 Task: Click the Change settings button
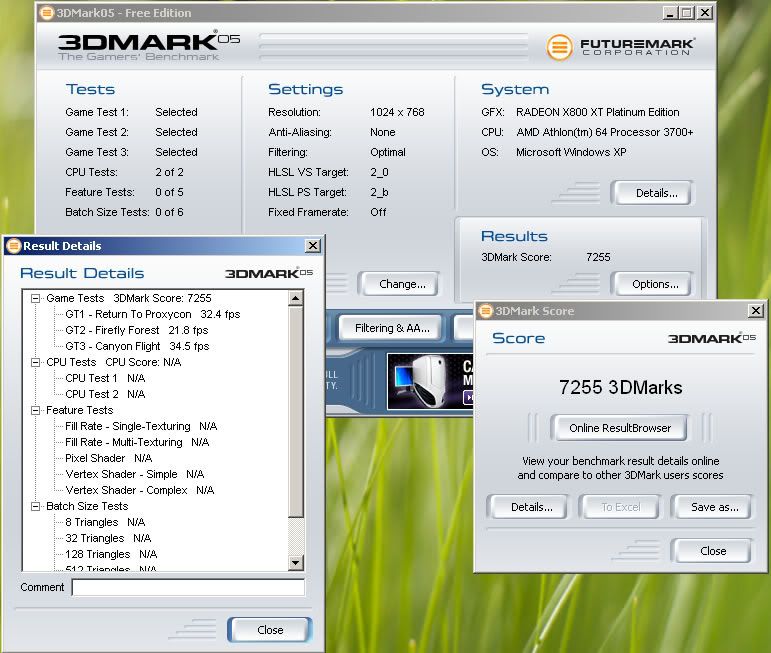[x=402, y=284]
